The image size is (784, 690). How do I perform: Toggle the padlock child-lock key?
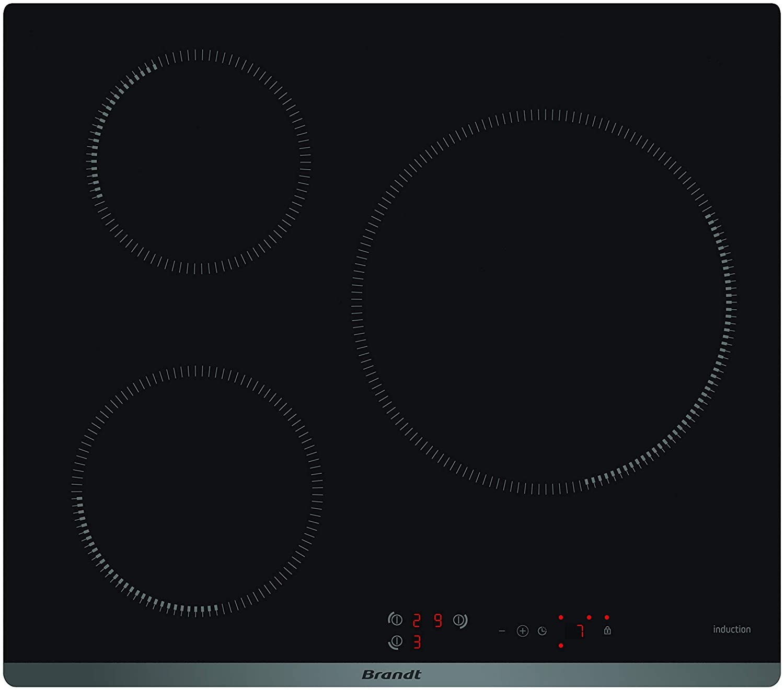(607, 630)
